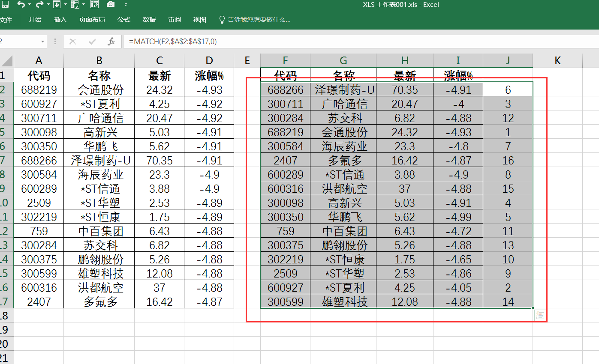
Task: Click cell G13 containing 鹏翎股份
Action: click(343, 245)
